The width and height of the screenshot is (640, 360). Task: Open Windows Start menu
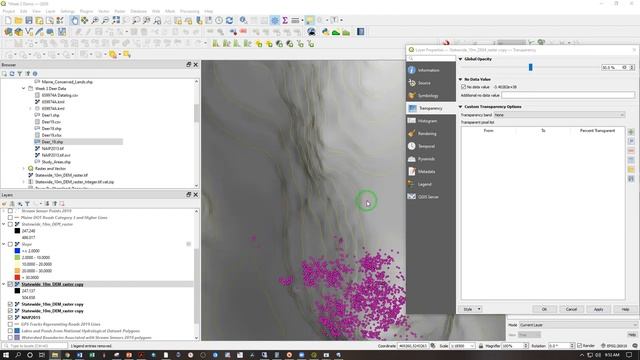6,355
